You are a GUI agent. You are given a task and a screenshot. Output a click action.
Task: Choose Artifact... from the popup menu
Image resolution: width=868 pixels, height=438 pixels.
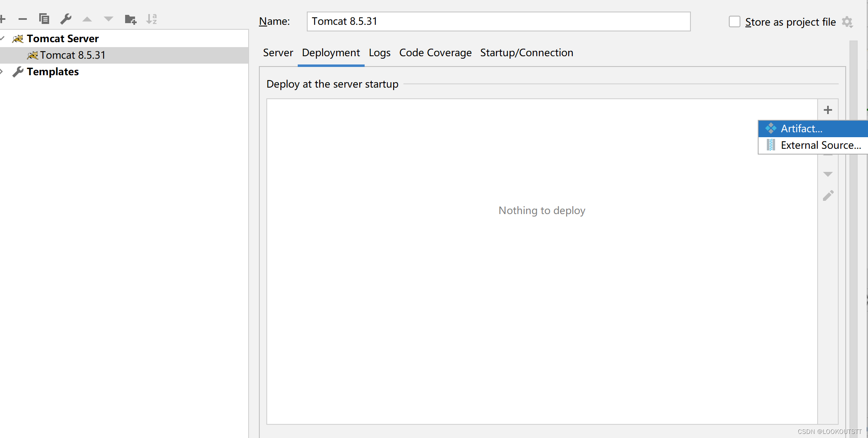click(x=813, y=129)
